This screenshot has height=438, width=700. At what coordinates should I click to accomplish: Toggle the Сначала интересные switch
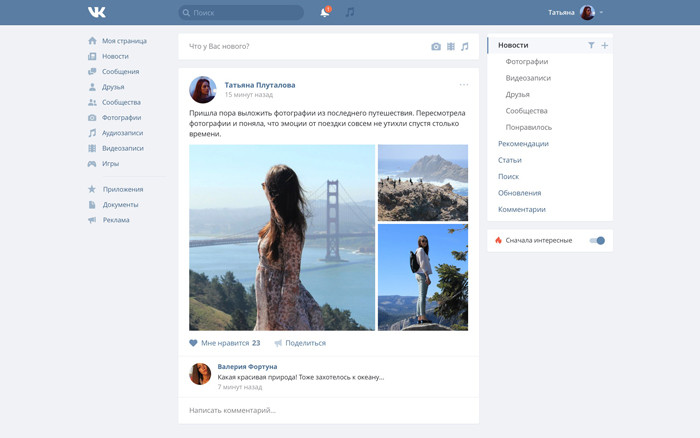click(597, 240)
